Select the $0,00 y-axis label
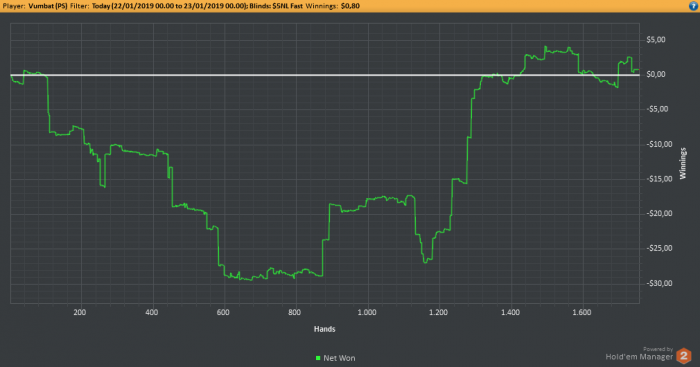This screenshot has width=700, height=367. point(656,75)
